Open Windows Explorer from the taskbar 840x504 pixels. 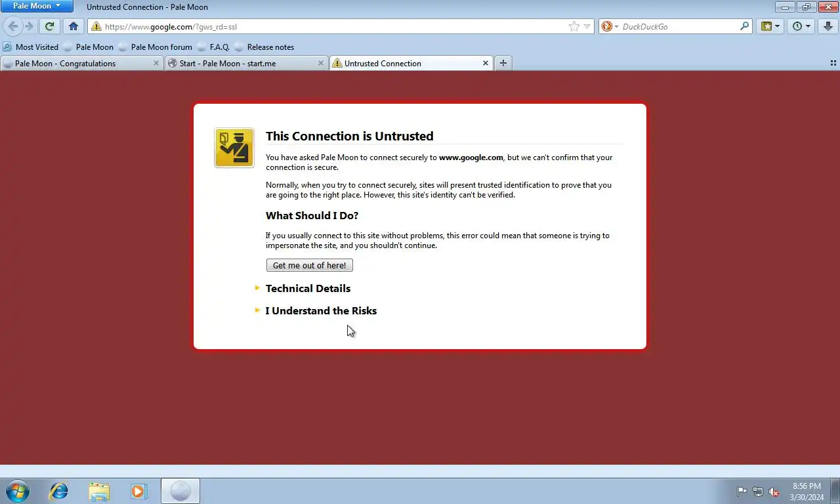99,491
